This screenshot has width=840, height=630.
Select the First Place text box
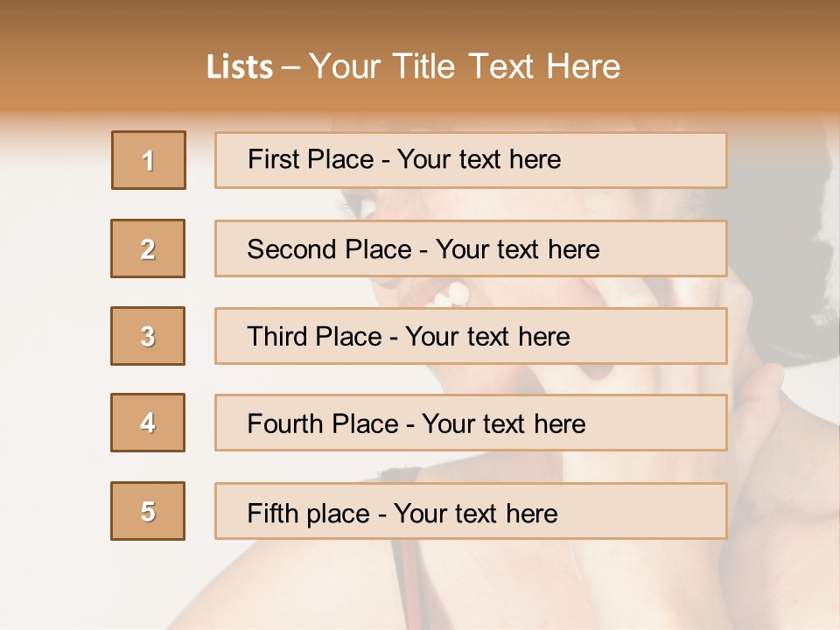click(x=471, y=160)
